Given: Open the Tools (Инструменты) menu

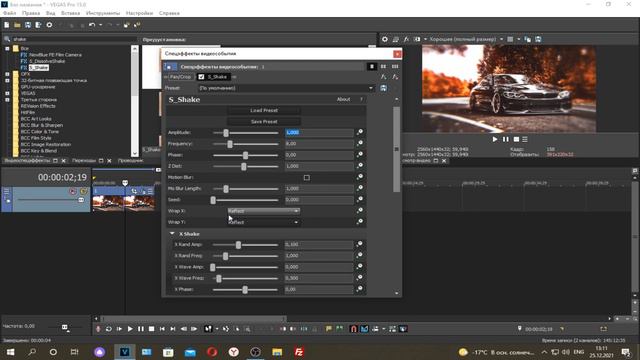Looking at the screenshot, I should click(x=103, y=13).
